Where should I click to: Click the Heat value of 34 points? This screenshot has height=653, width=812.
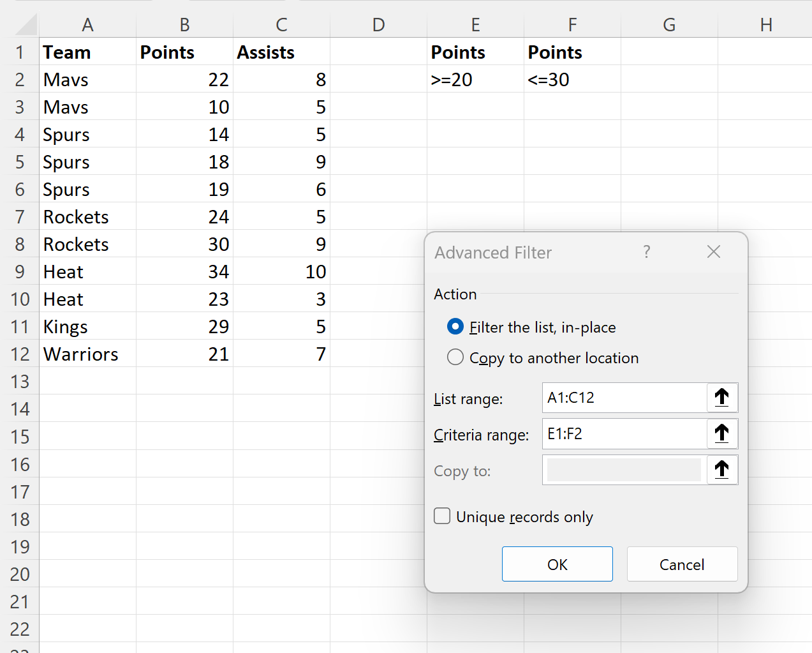[219, 271]
